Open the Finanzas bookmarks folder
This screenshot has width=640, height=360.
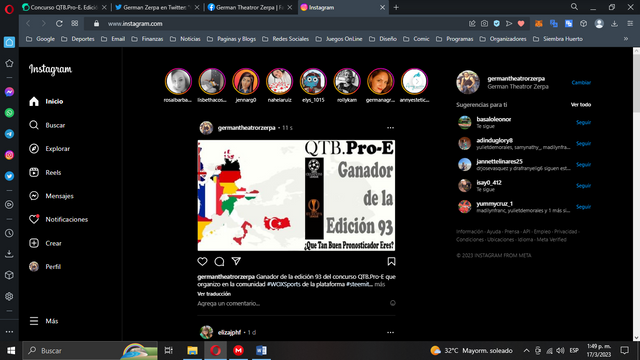[x=147, y=39]
